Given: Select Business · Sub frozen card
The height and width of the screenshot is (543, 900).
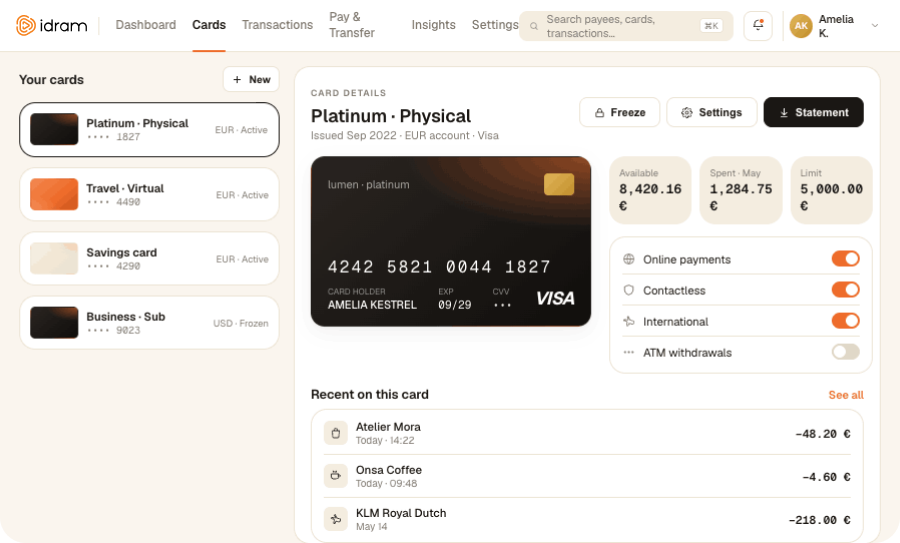Looking at the screenshot, I should point(149,323).
